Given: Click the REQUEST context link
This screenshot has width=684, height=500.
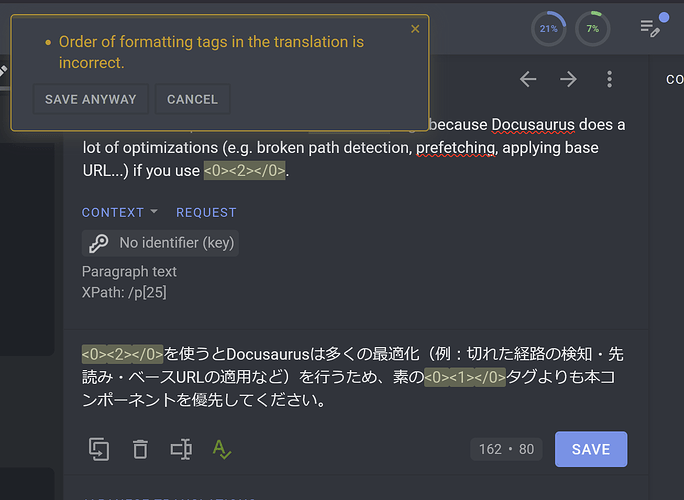Looking at the screenshot, I should [x=206, y=212].
